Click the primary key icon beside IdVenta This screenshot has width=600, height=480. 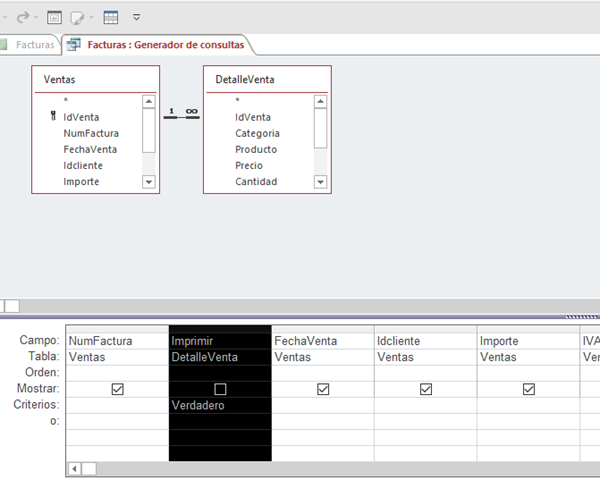pos(53,117)
